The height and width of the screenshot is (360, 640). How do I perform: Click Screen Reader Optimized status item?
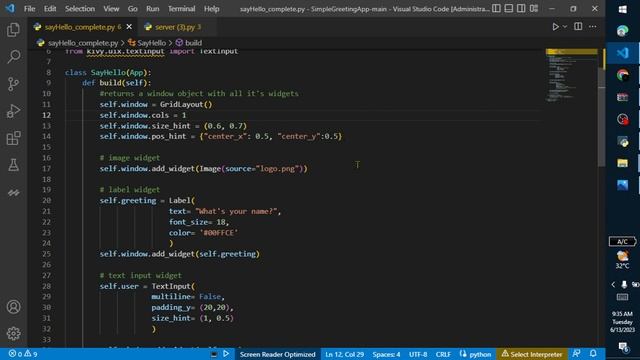pos(277,354)
